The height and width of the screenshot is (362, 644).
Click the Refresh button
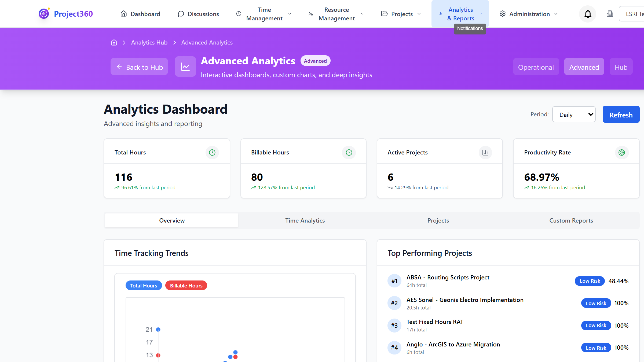[x=621, y=114]
